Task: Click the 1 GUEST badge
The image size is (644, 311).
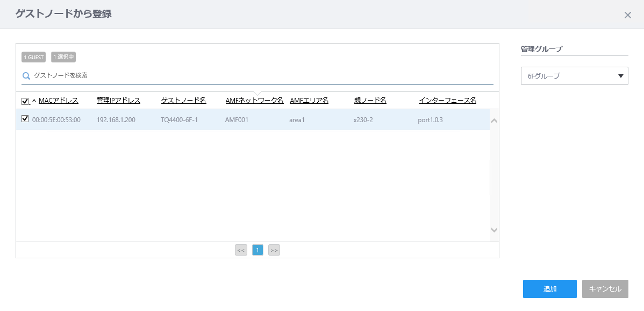Action: pyautogui.click(x=34, y=57)
